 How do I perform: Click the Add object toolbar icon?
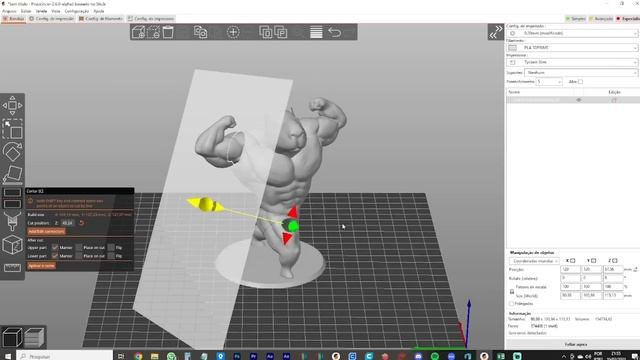coord(138,32)
